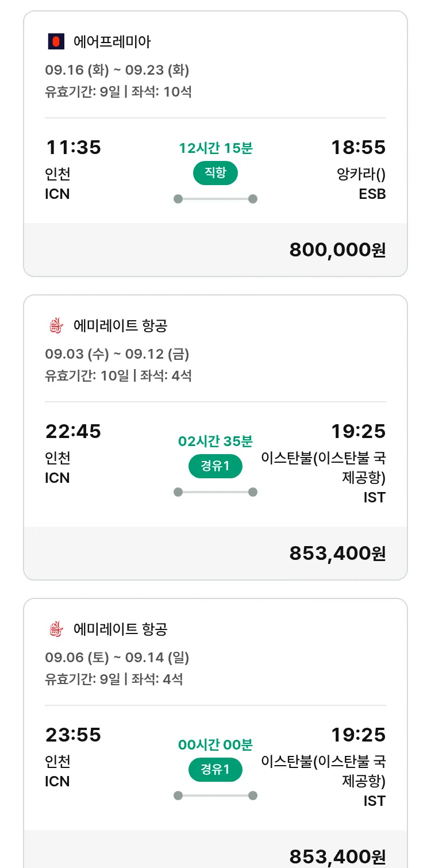Tap the Emirates logo on the 09.06 flight
Viewport: 431px width, 868px height.
56,629
